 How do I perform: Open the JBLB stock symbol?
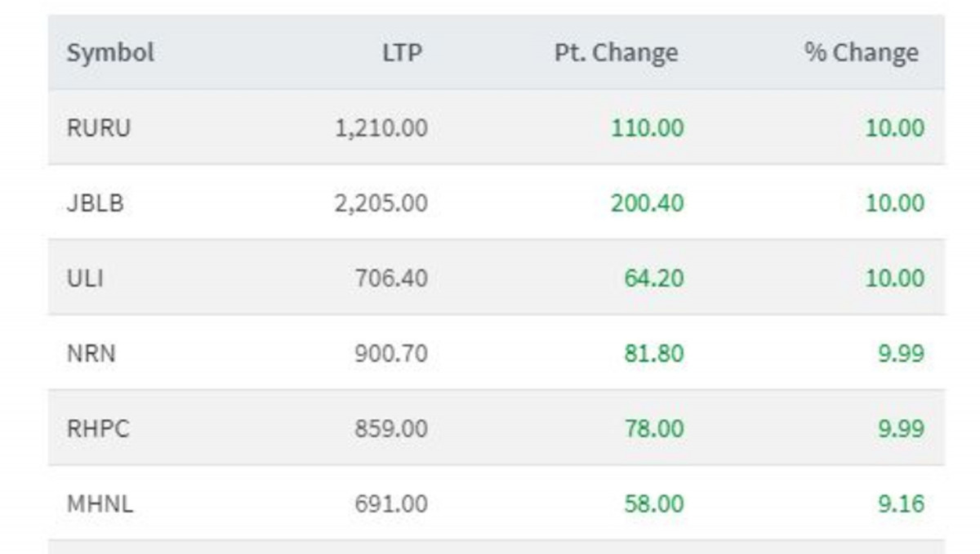(96, 203)
